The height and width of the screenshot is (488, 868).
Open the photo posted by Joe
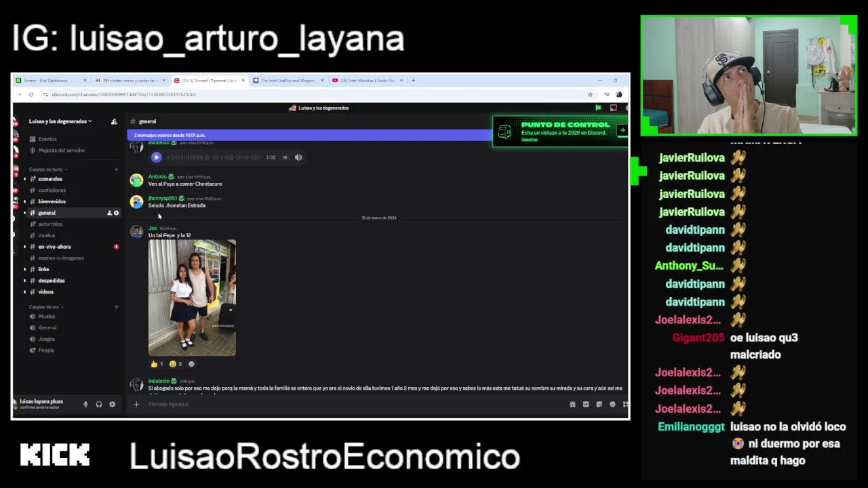192,298
